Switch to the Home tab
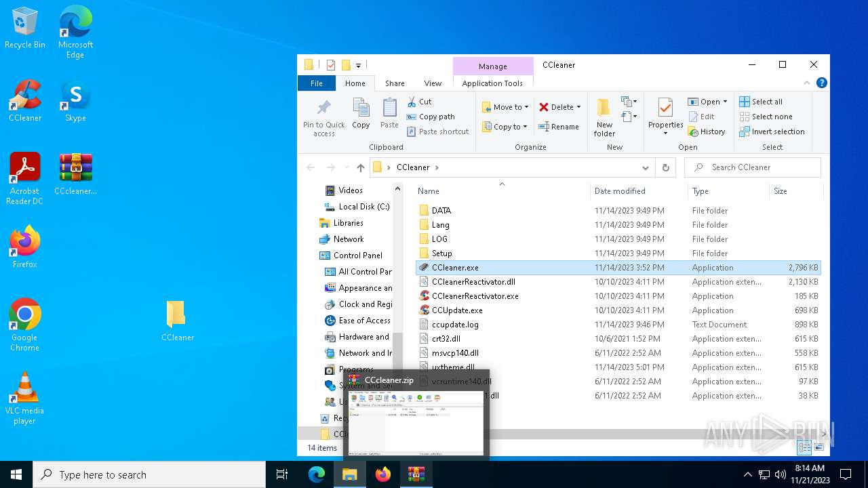Image resolution: width=868 pixels, height=488 pixels. pos(355,83)
